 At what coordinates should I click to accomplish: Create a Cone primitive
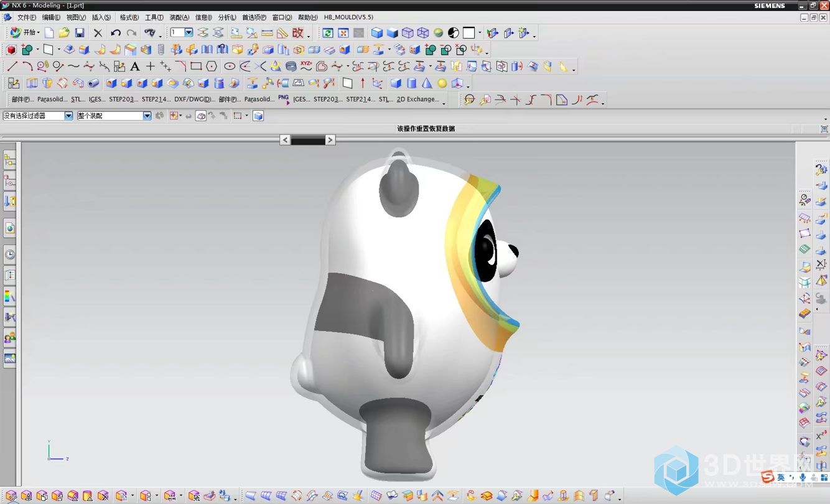(x=427, y=83)
